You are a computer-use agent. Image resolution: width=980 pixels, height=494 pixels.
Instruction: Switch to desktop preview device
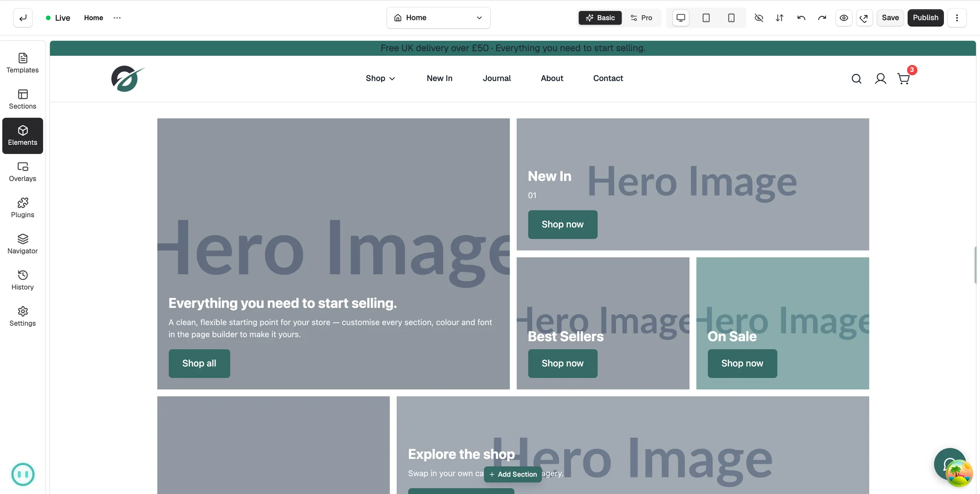[x=681, y=18]
